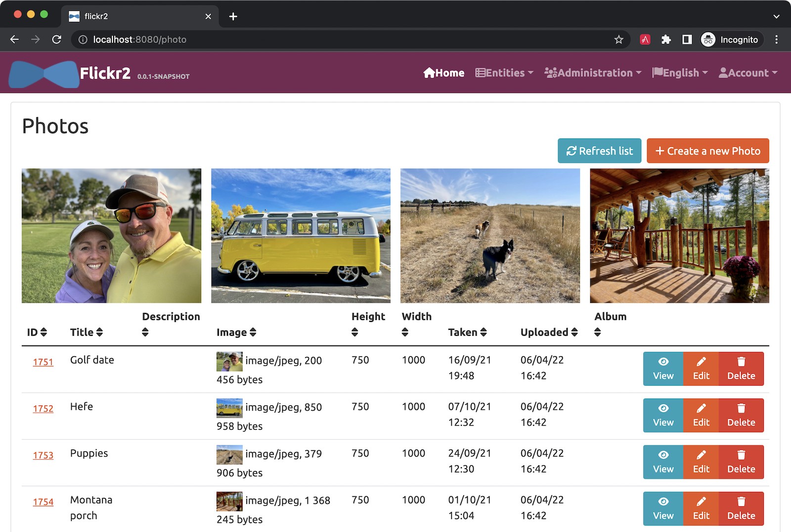The image size is (791, 532).
Task: Go to Home in the navbar
Action: pyautogui.click(x=444, y=73)
